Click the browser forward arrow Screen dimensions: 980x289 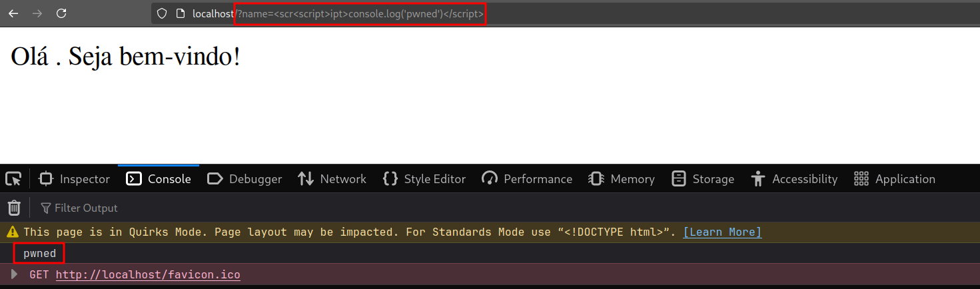(x=37, y=13)
